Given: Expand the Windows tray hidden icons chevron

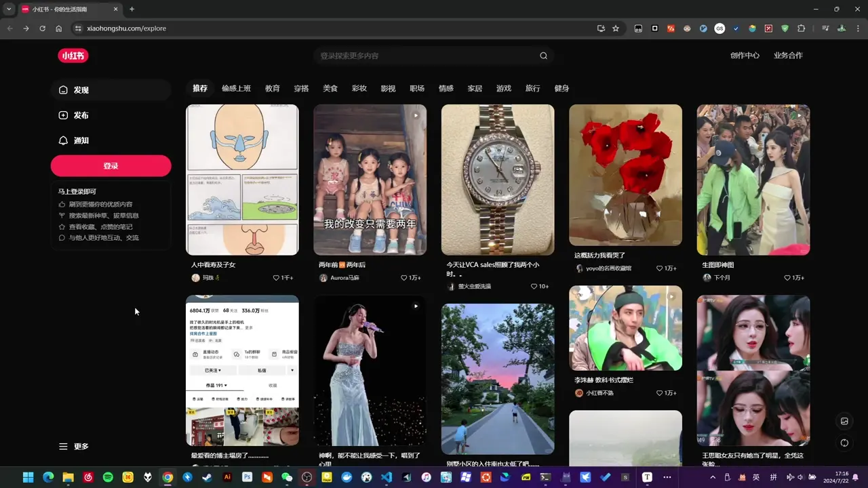Looking at the screenshot, I should pyautogui.click(x=712, y=477).
